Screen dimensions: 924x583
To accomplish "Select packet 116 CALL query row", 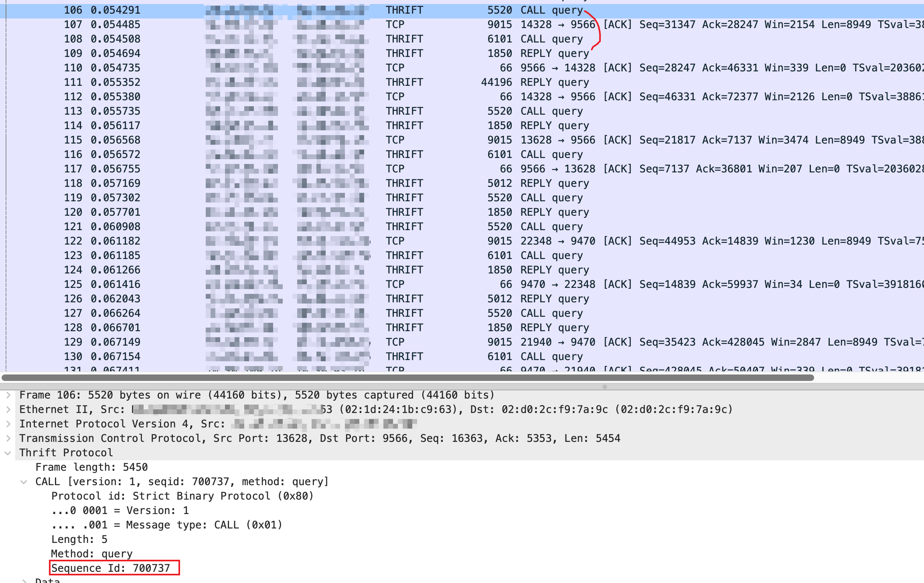I will click(462, 154).
